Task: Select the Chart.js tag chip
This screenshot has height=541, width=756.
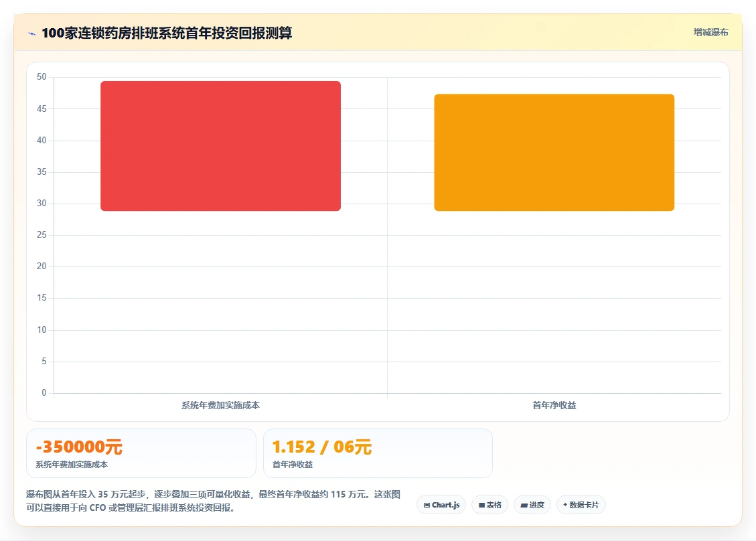Action: click(x=441, y=505)
